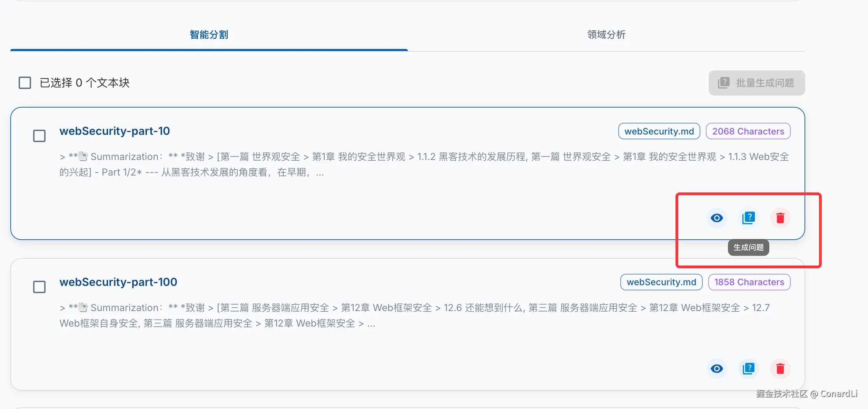Check the webSecurity-part-100 checkbox
This screenshot has width=868, height=409.
point(39,287)
